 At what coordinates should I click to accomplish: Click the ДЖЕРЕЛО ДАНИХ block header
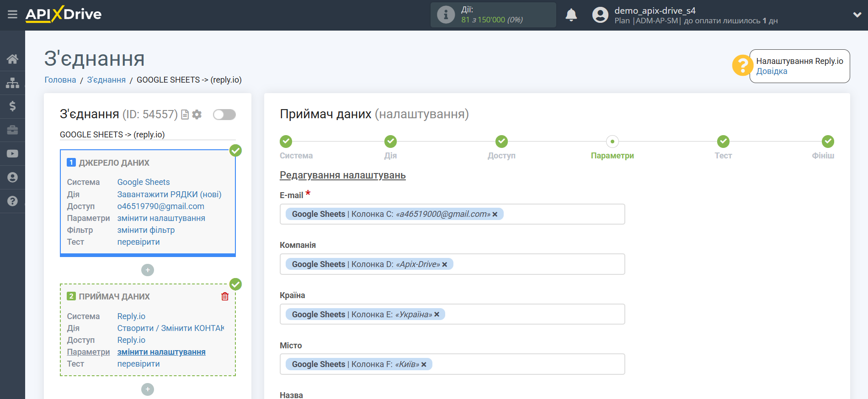pos(114,163)
